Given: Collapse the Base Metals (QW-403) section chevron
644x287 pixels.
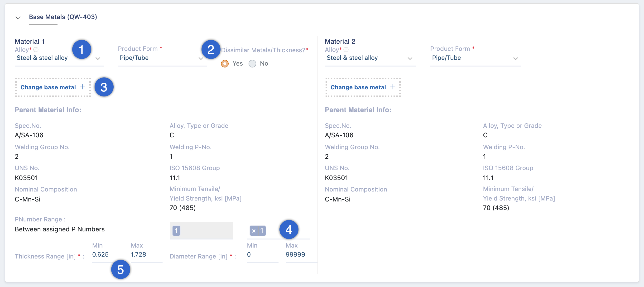Looking at the screenshot, I should coord(18,18).
